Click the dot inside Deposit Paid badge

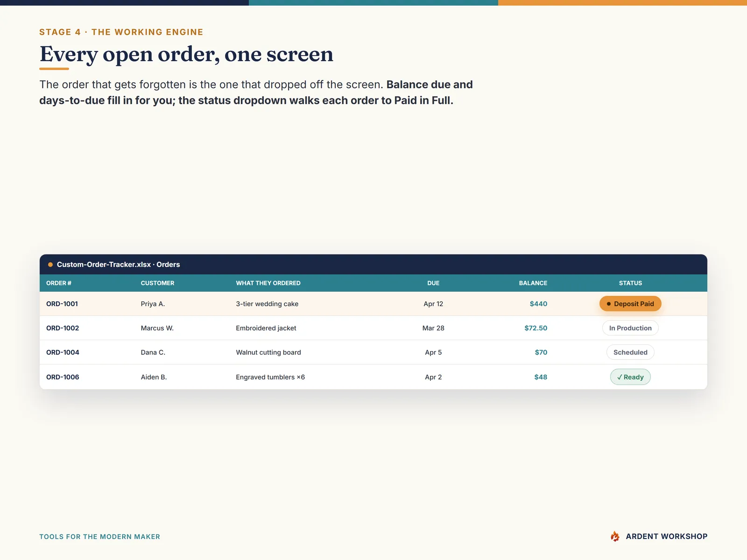608,304
